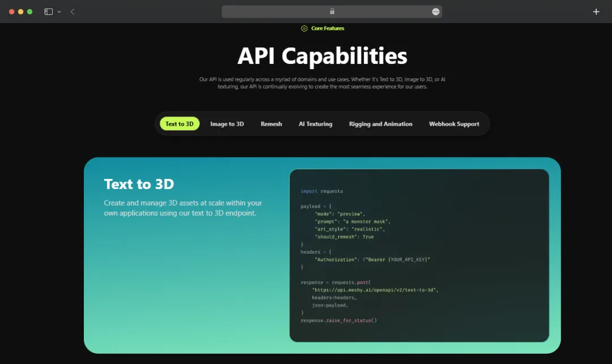This screenshot has height=364, width=612.
Task: Open the Rigging and Animation tab
Action: pyautogui.click(x=381, y=123)
